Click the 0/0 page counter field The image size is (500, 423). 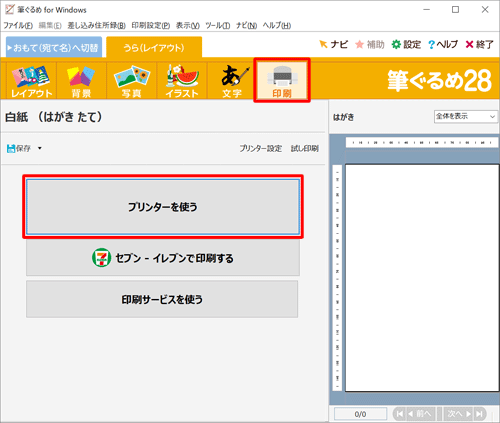click(x=360, y=414)
